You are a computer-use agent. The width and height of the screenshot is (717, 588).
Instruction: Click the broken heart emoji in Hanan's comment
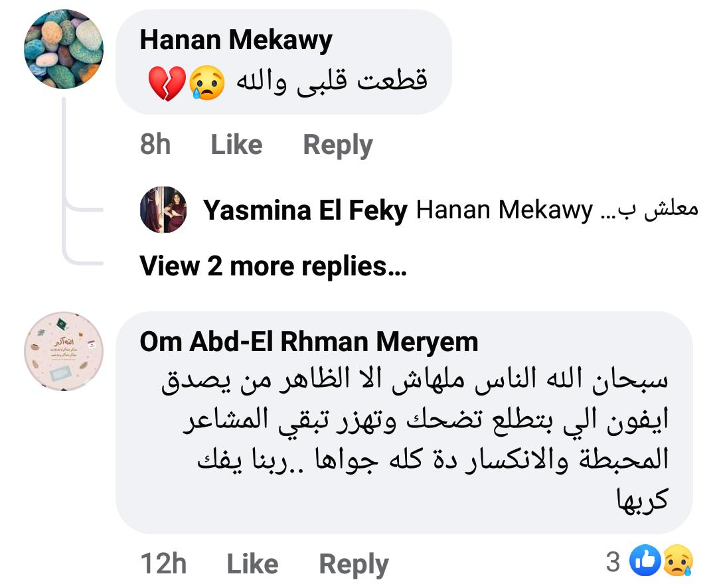pos(167,84)
